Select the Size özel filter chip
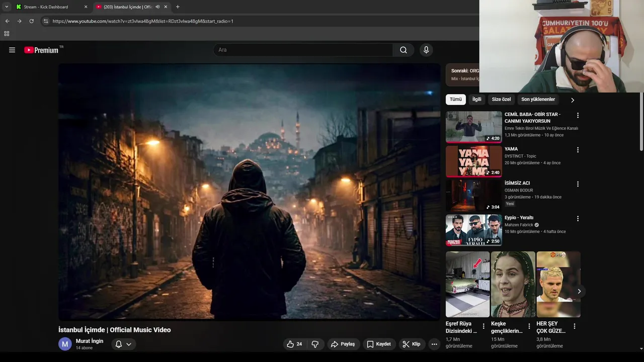Viewport: 644px width, 362px height. [501, 100]
